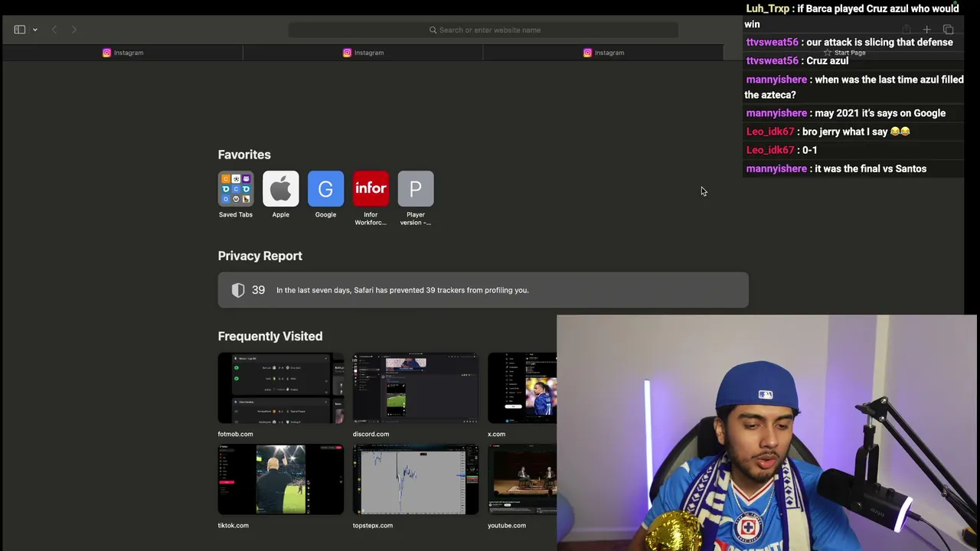Click mannyishere's message about filling the azteca

pos(854,87)
